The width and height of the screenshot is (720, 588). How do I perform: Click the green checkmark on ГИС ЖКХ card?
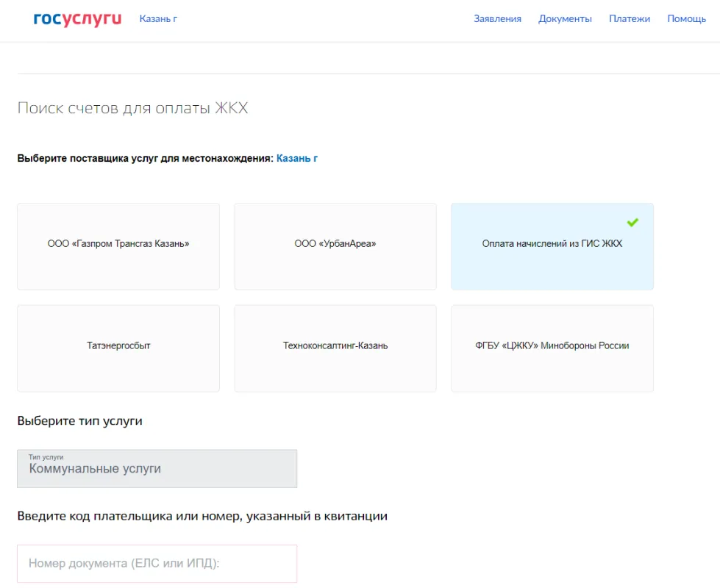pyautogui.click(x=632, y=223)
